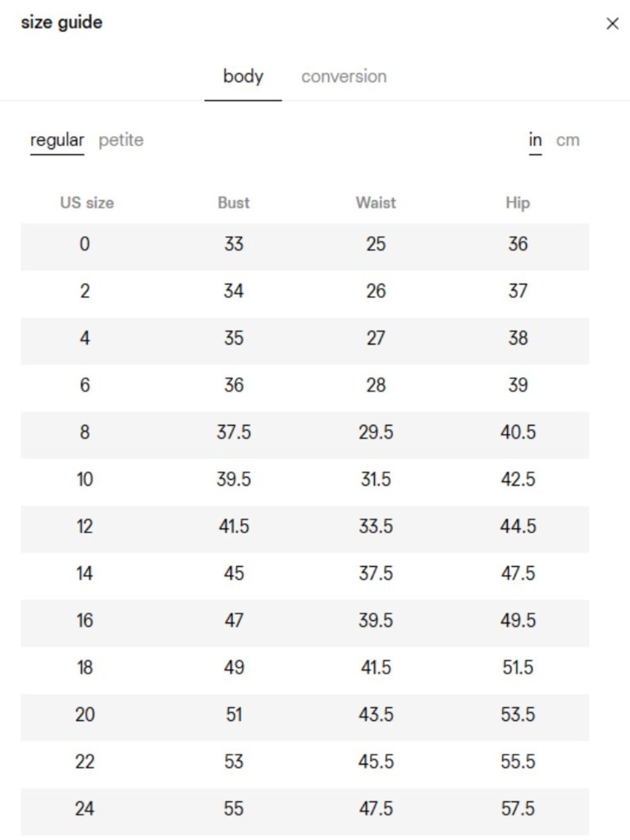
Task: Close the size guide dialog
Action: (612, 24)
